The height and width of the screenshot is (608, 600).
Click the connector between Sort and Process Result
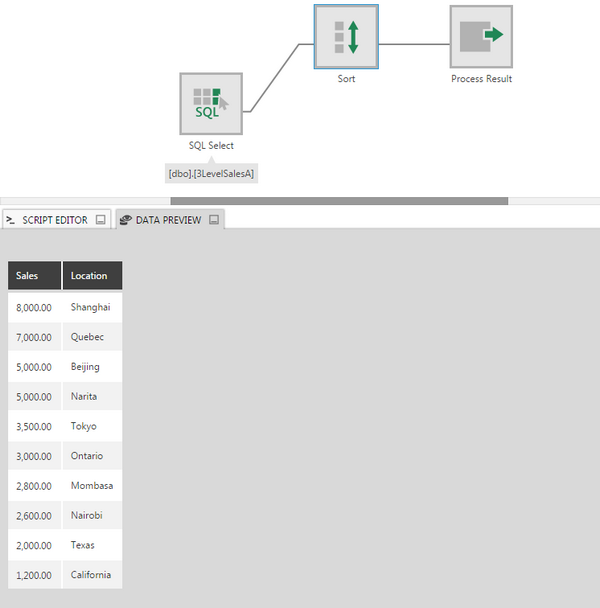(x=413, y=44)
